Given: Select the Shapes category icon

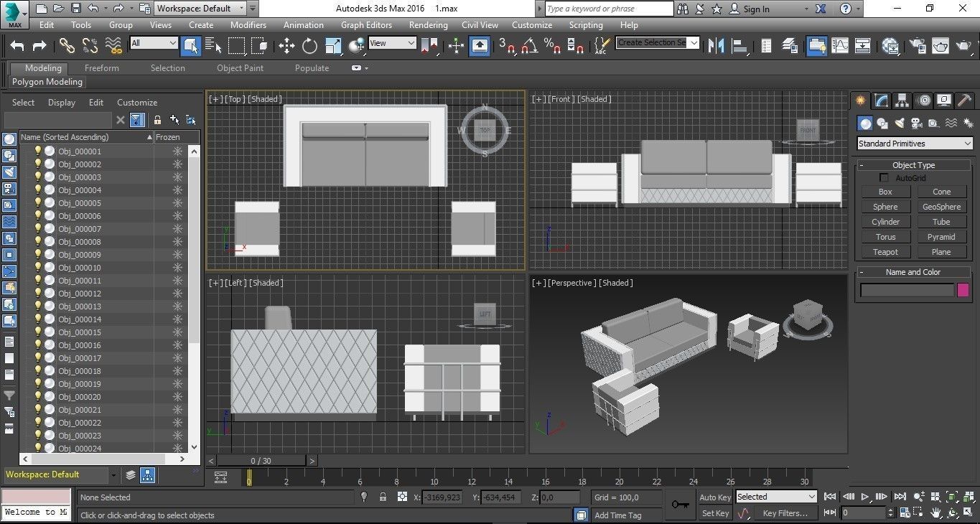Looking at the screenshot, I should click(882, 123).
